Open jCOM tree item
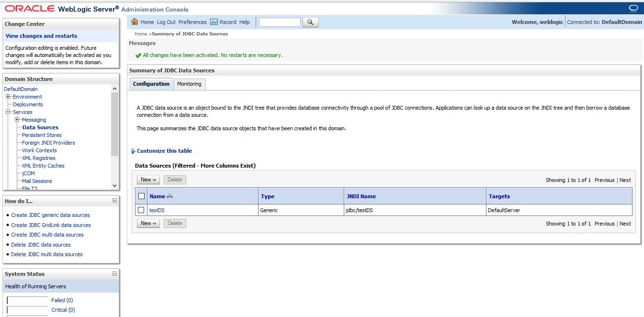 coord(28,173)
